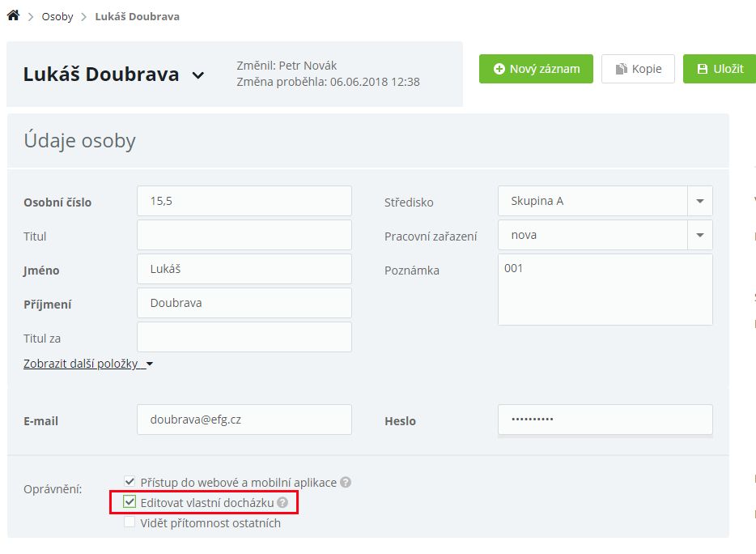The width and height of the screenshot is (756, 554).
Task: Click help icon beside Přístup do webové aplikace
Action: click(x=346, y=483)
